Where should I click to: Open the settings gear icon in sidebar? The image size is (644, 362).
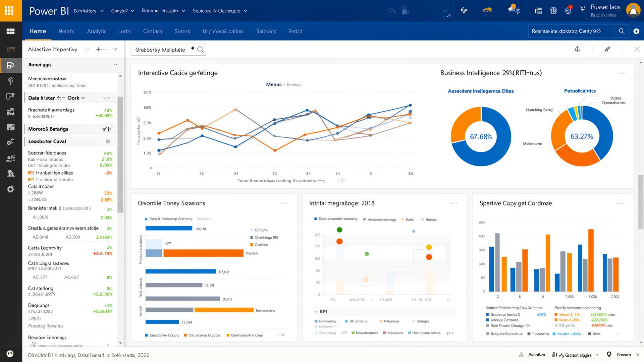(11, 189)
